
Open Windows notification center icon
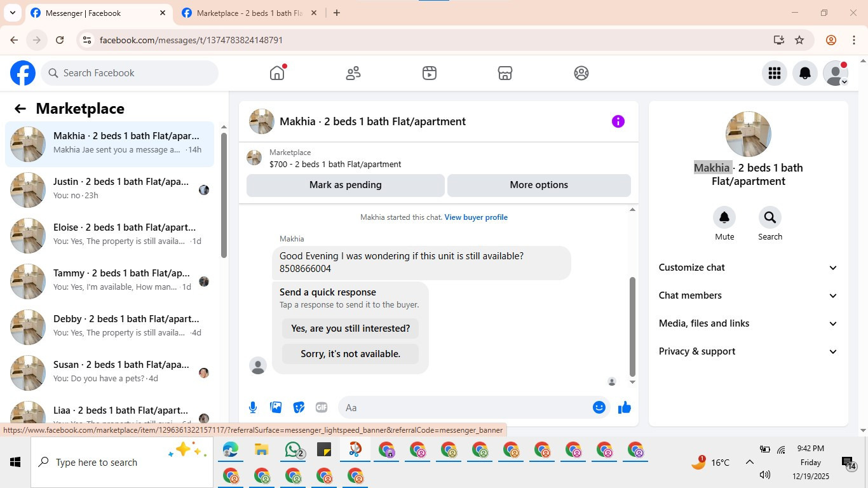[847, 463]
